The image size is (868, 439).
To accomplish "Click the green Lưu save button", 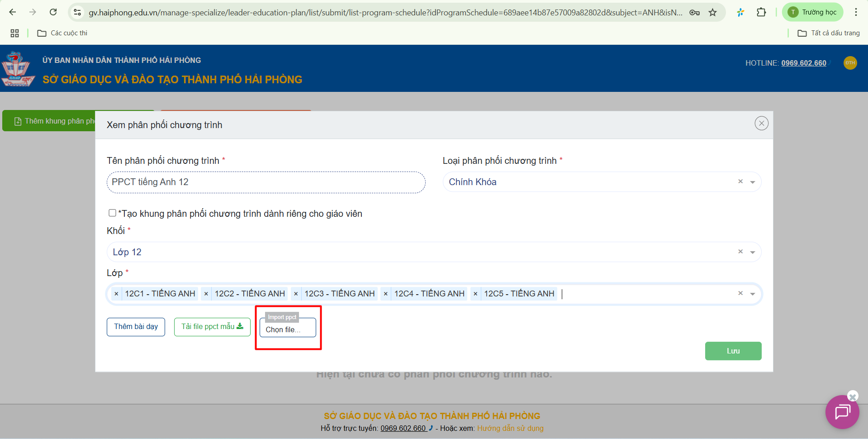I will coord(733,351).
